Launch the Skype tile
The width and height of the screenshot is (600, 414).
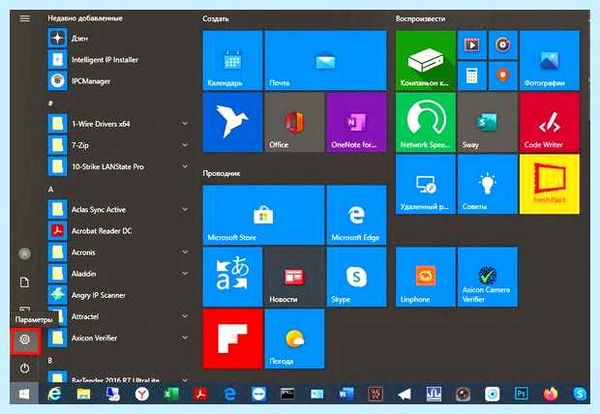357,277
